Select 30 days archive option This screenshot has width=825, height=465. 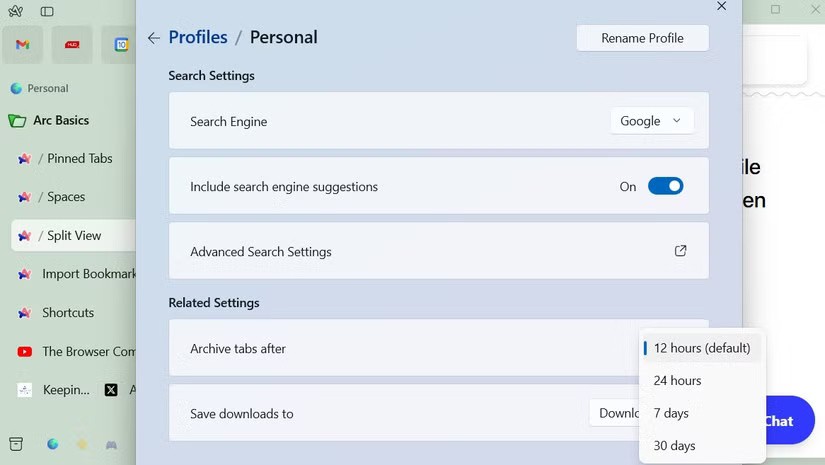(x=674, y=445)
